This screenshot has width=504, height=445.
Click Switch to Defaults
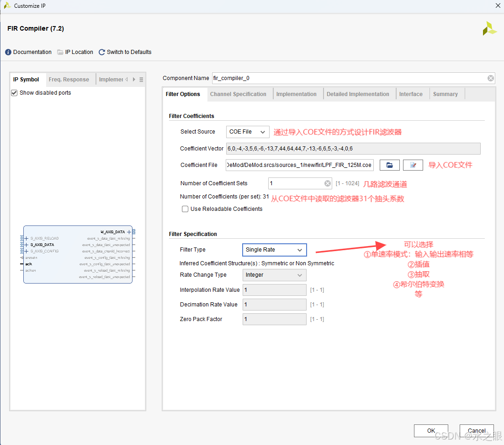tap(129, 52)
